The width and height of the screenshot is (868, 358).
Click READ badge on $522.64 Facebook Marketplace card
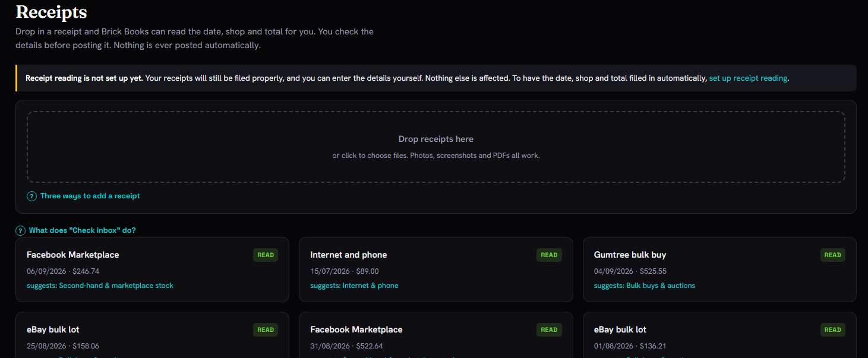[549, 330]
